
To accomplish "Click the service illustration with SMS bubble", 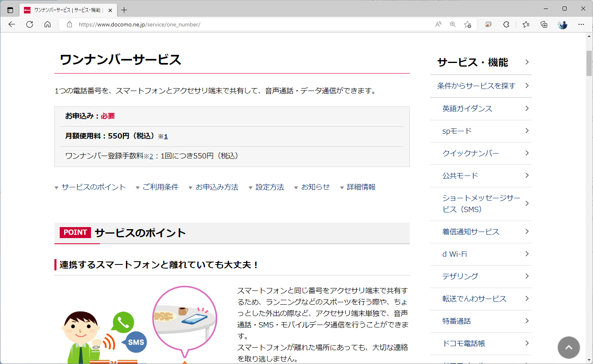I will [140, 325].
